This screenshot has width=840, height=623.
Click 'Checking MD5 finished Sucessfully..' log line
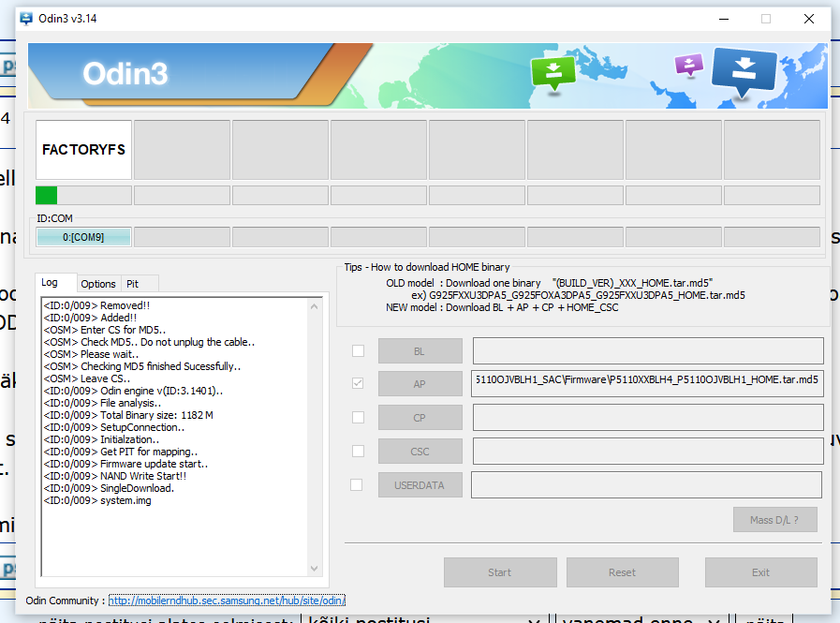(142, 366)
